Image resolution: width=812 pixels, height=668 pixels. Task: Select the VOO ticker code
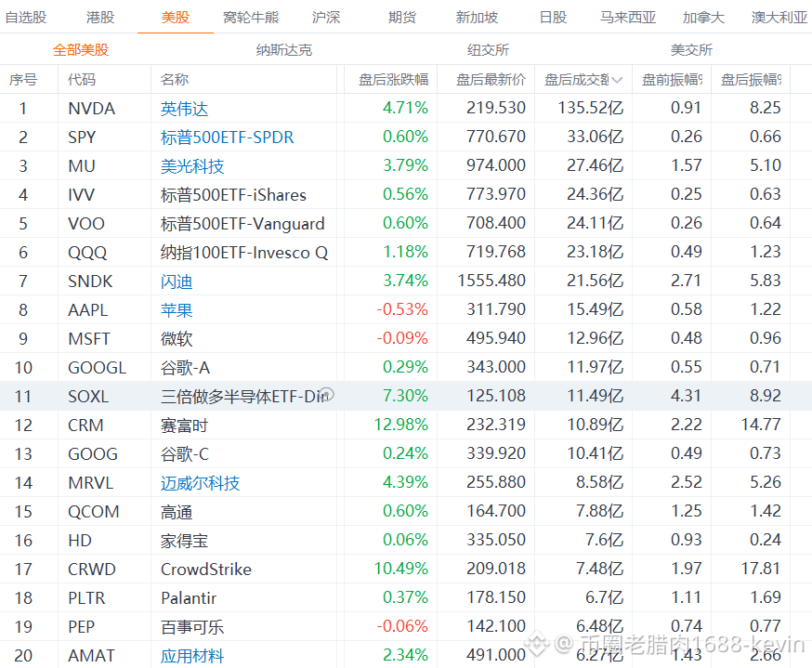click(x=86, y=224)
